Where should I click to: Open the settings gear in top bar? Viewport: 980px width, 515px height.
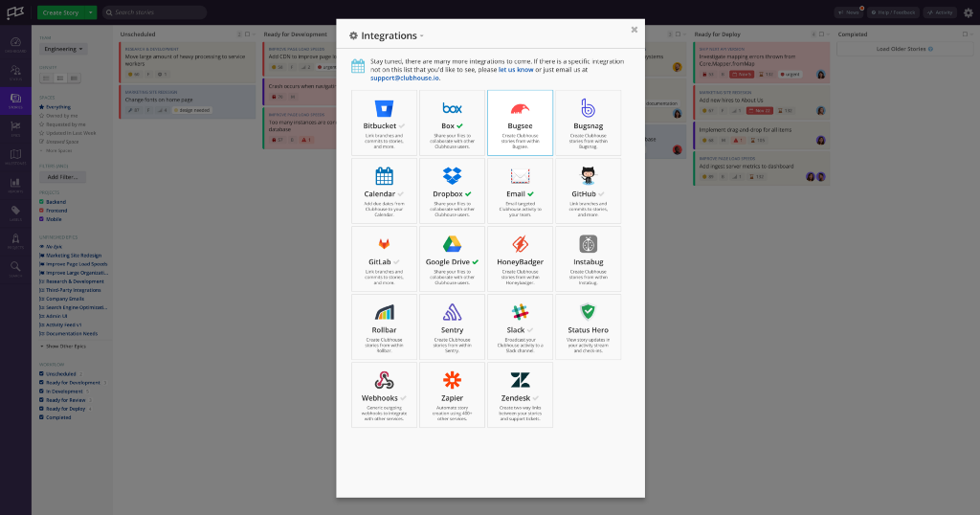[x=969, y=12]
